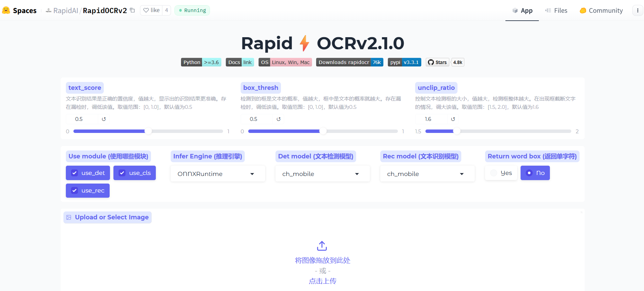The image size is (644, 291).
Task: Click the Upload or Select Image label
Action: (x=108, y=217)
